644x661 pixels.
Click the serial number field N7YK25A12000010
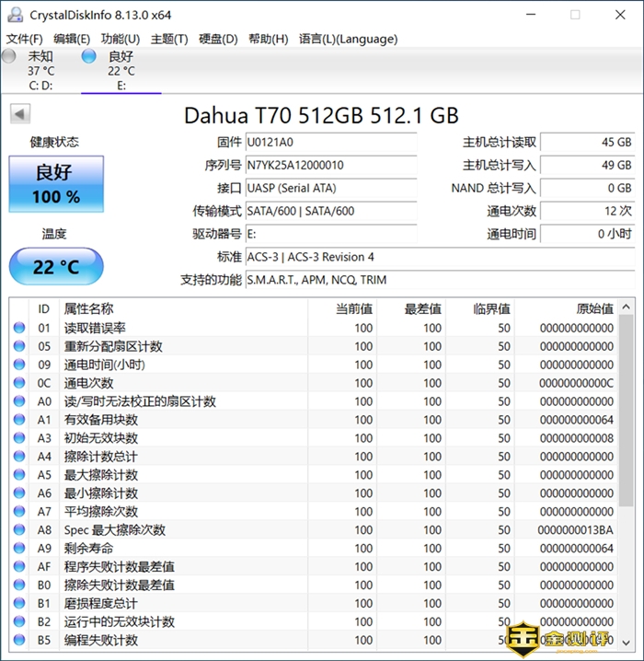pos(330,166)
